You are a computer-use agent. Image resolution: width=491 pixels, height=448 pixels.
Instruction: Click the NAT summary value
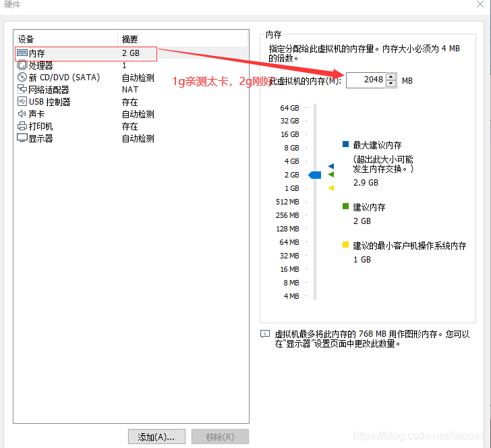(x=130, y=90)
